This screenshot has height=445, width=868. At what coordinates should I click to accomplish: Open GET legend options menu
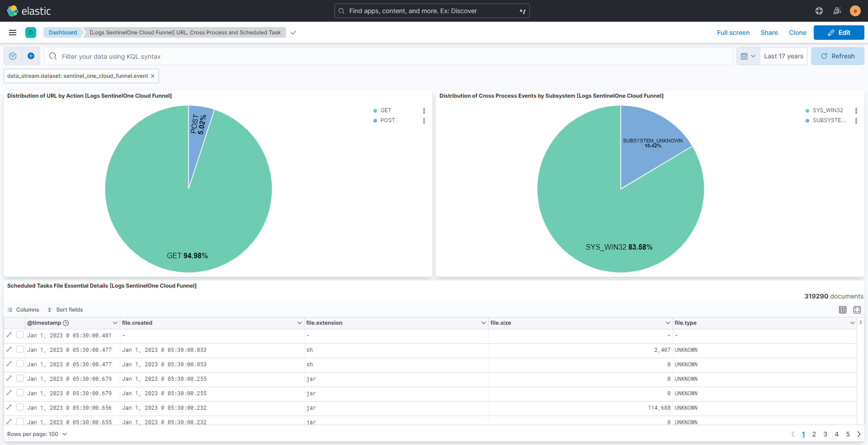point(424,111)
